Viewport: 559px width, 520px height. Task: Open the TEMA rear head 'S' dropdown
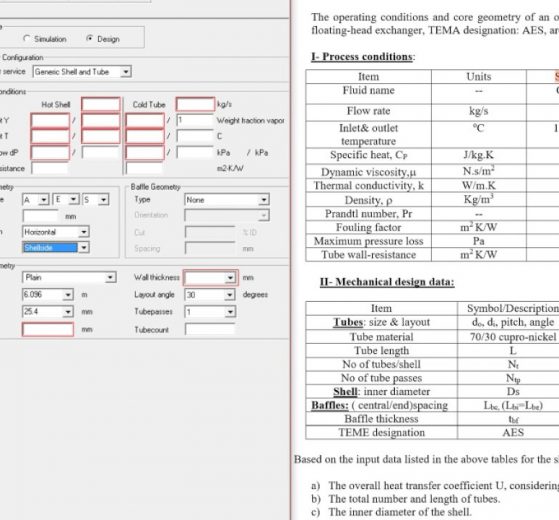pos(103,200)
